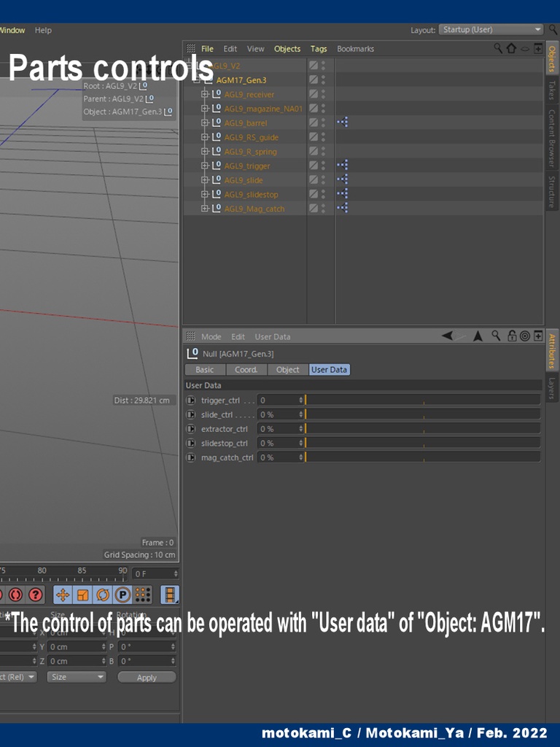Toggle keyframe circle for slide_ctrl
Image resolution: width=560 pixels, height=747 pixels.
191,414
